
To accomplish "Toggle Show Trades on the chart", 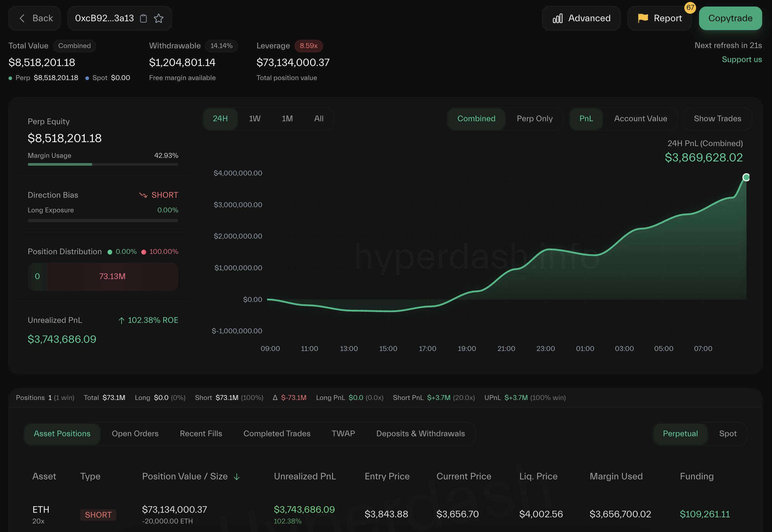I will tap(717, 119).
